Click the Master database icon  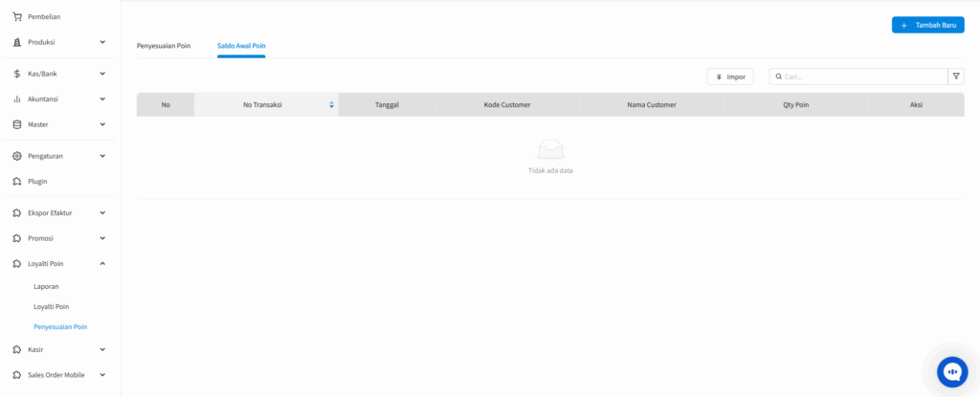[17, 124]
